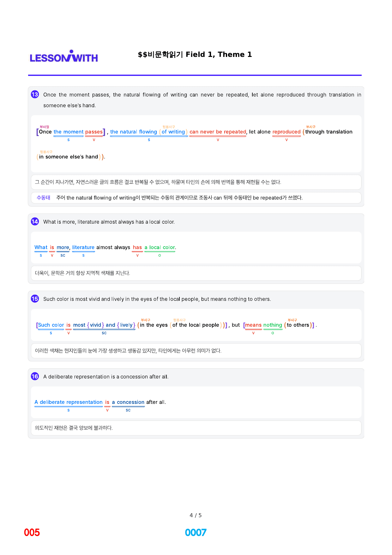Click the blue 수동태 grammar tag
The image size is (392, 555).
click(43, 198)
